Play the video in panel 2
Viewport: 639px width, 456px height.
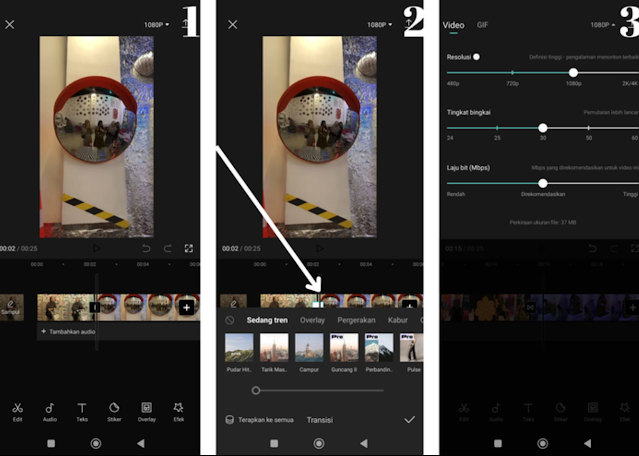(x=320, y=248)
